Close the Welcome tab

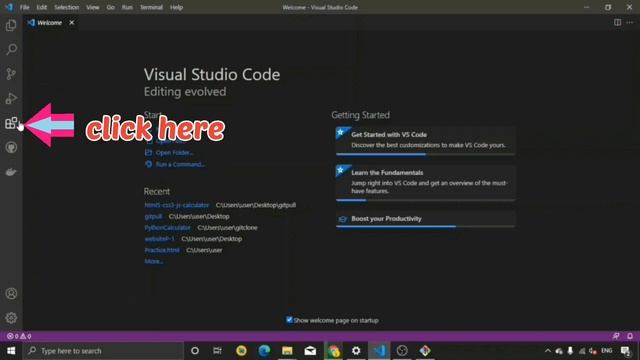point(72,22)
